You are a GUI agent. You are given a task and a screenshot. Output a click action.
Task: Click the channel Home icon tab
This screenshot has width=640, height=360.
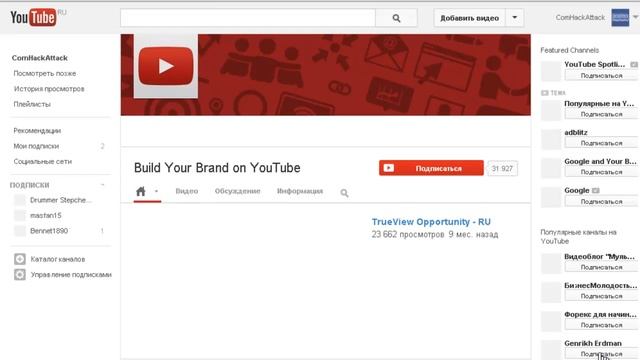141,191
